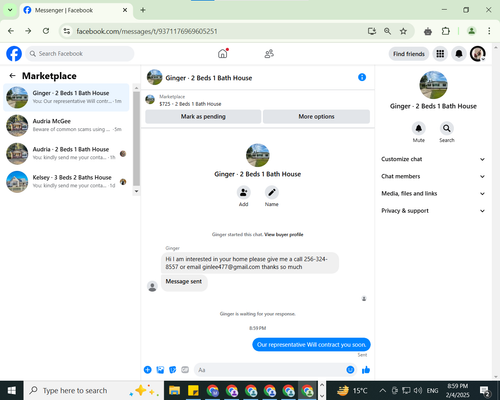Click the conversation list scrollbar
Viewport: 500px width, 400px height.
[x=136, y=138]
